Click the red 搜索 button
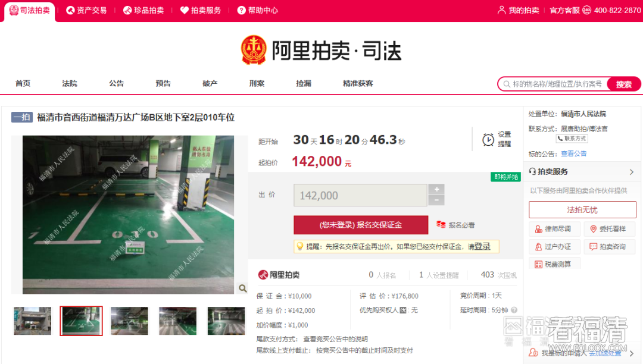The height and width of the screenshot is (364, 643). pyautogui.click(x=624, y=84)
